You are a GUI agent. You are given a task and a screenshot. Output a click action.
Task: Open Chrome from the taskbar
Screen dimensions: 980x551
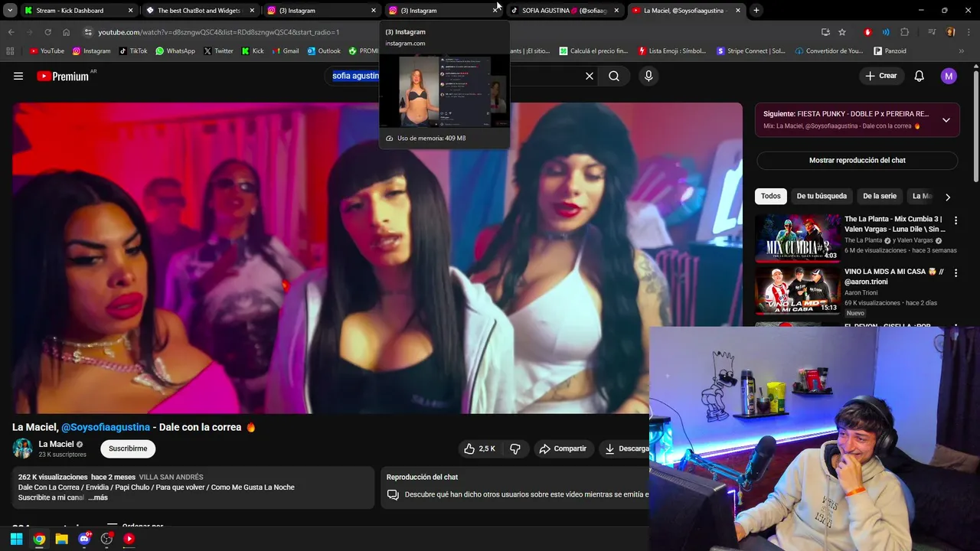39,539
